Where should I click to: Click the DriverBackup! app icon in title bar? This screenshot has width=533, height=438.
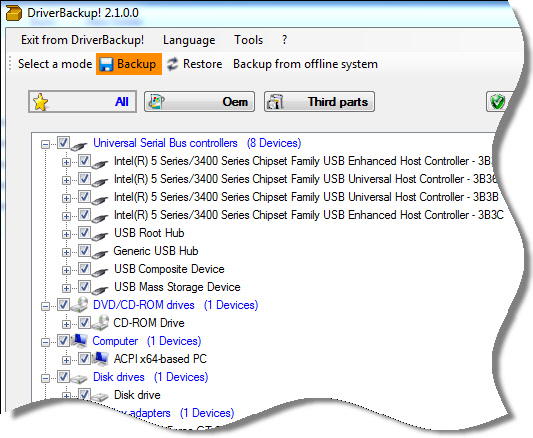pyautogui.click(x=14, y=13)
